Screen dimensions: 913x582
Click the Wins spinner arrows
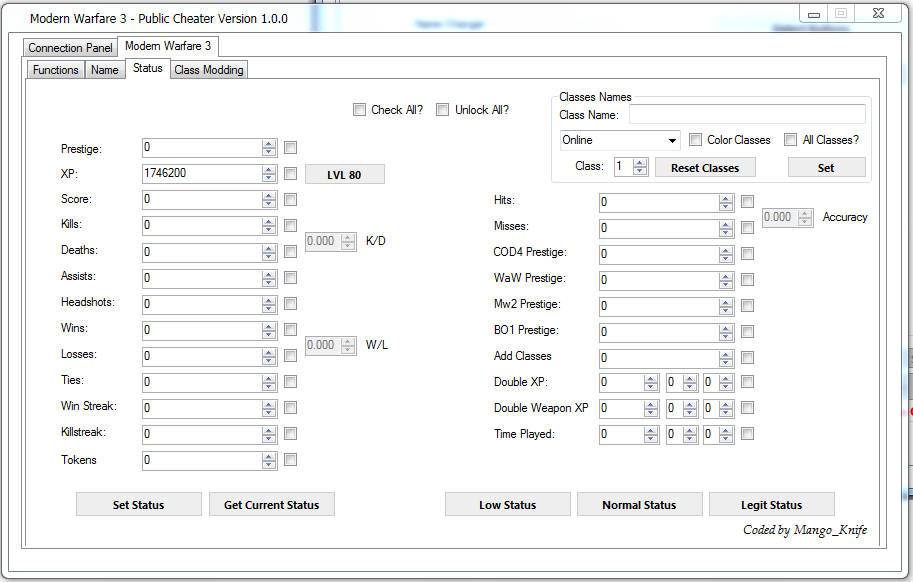(268, 330)
